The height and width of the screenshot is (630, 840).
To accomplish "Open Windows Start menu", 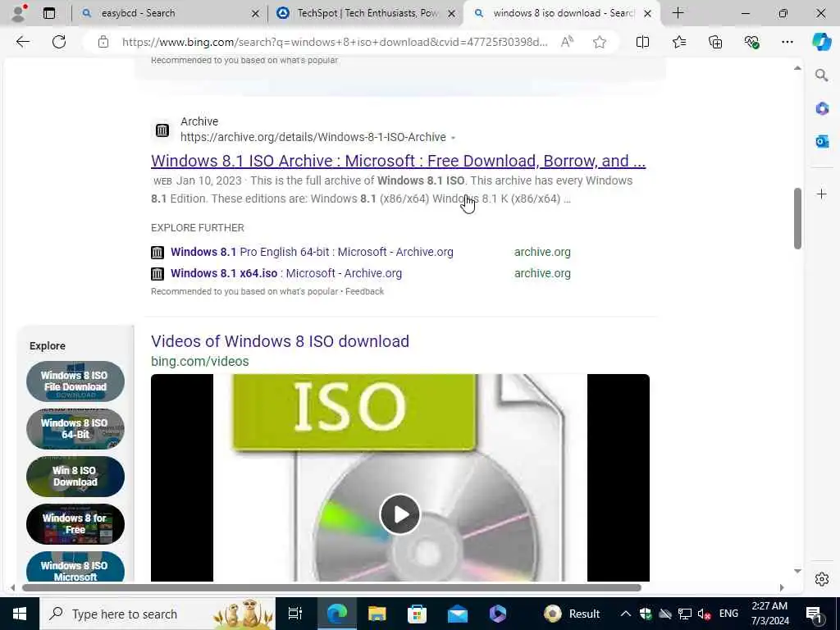I will 20,614.
